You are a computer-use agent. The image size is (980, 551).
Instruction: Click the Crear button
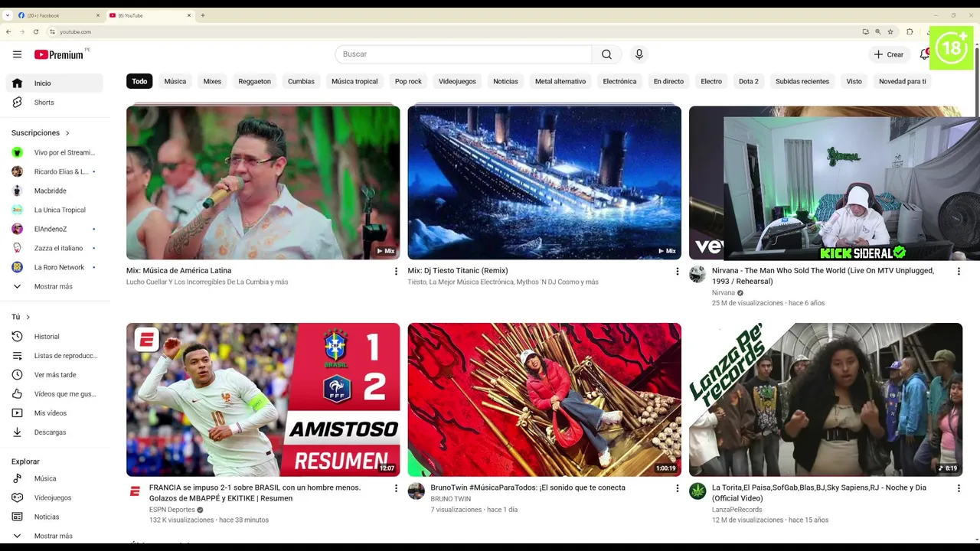coord(889,54)
